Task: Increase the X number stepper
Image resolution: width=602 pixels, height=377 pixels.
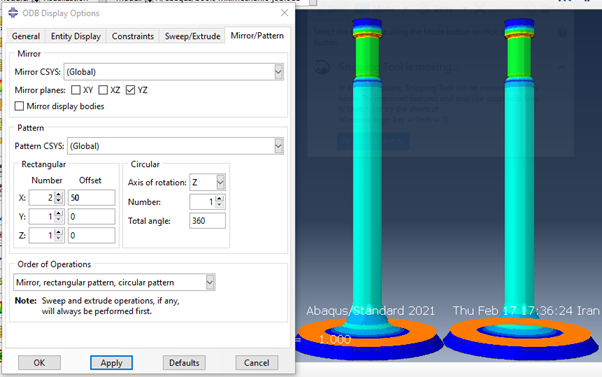Action: click(x=58, y=195)
